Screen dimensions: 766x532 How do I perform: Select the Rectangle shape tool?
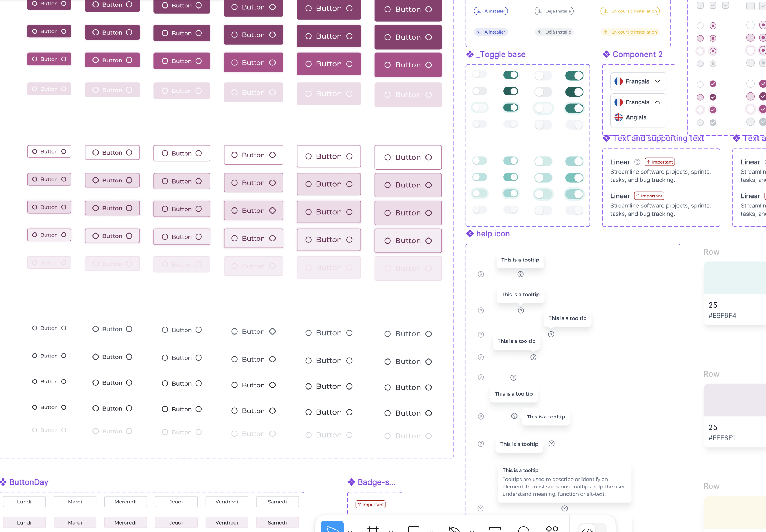[414, 529]
